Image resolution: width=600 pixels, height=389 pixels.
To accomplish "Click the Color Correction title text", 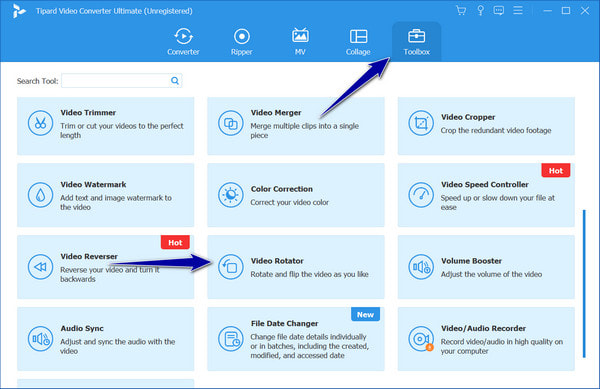I will 282,189.
